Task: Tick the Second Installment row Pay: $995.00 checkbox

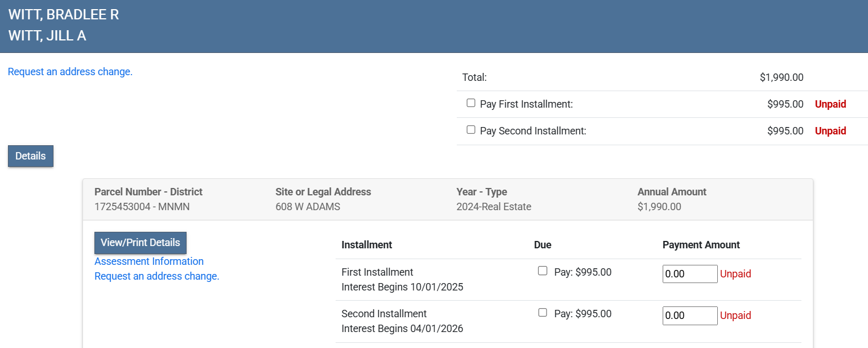Action: pyautogui.click(x=542, y=313)
